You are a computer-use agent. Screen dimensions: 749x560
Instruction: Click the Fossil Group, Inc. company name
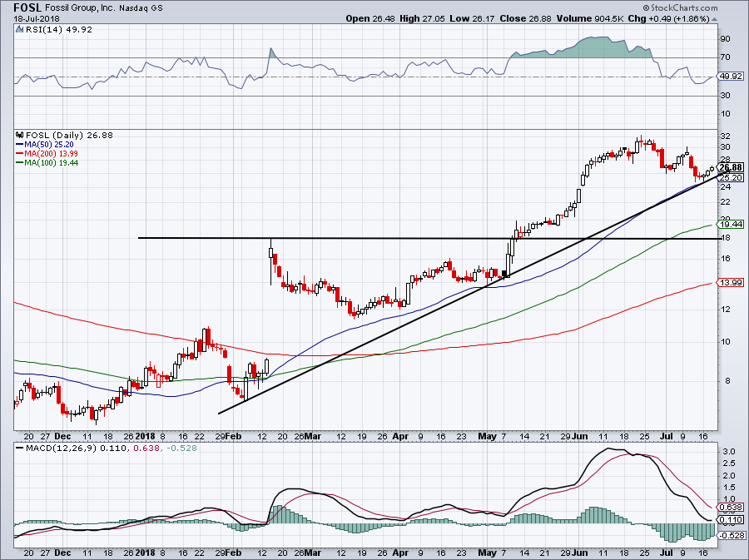80,8
